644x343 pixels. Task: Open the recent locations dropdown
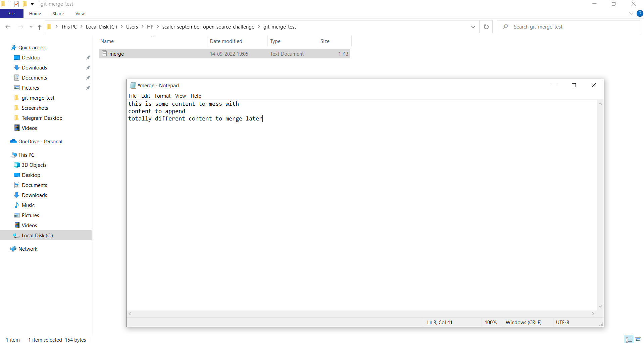[31, 27]
